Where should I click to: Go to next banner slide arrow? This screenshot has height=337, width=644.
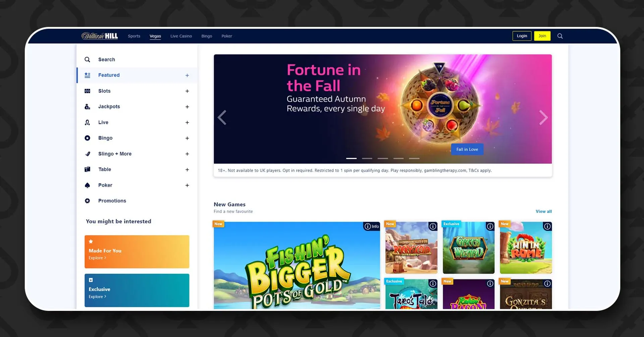[x=543, y=117]
